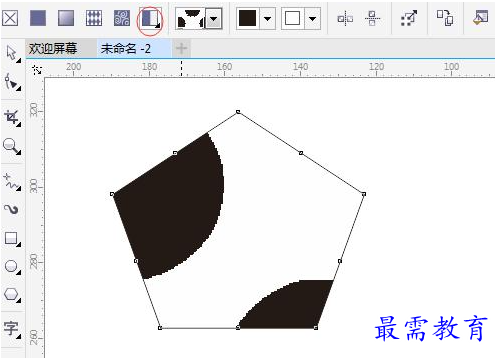Image resolution: width=496 pixels, height=360 pixels.
Task: Select the Shape edit tool
Action: click(x=12, y=82)
